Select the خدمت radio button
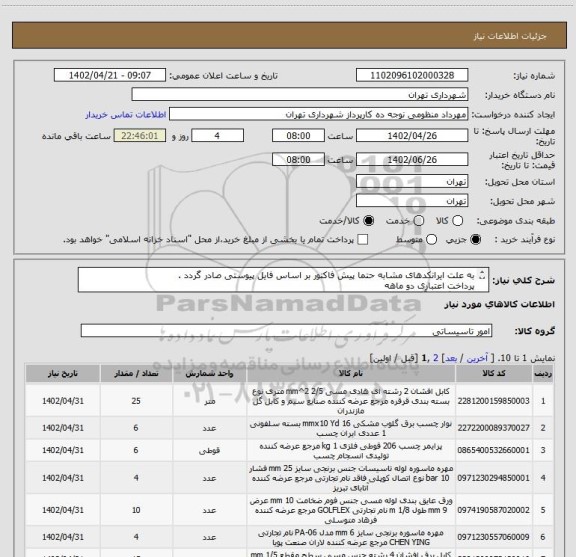576x557 pixels. (x=419, y=221)
